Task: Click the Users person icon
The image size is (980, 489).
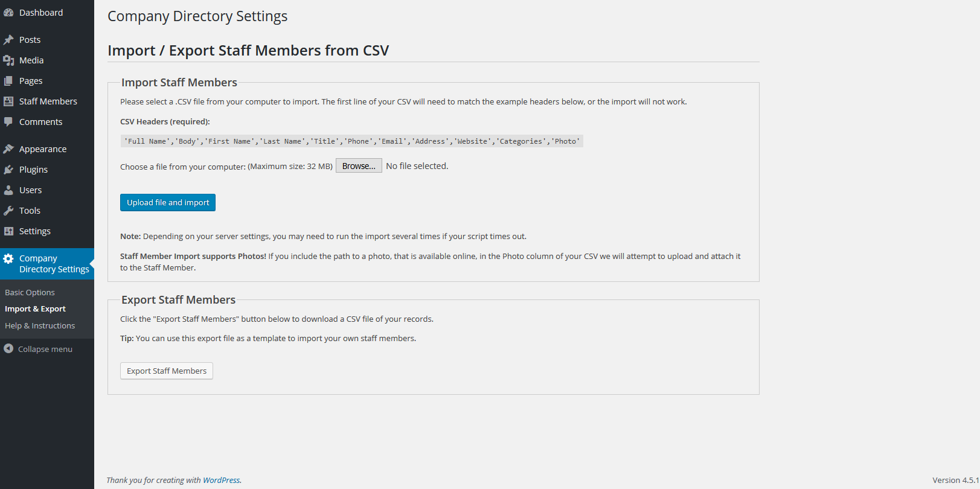Action: click(8, 190)
